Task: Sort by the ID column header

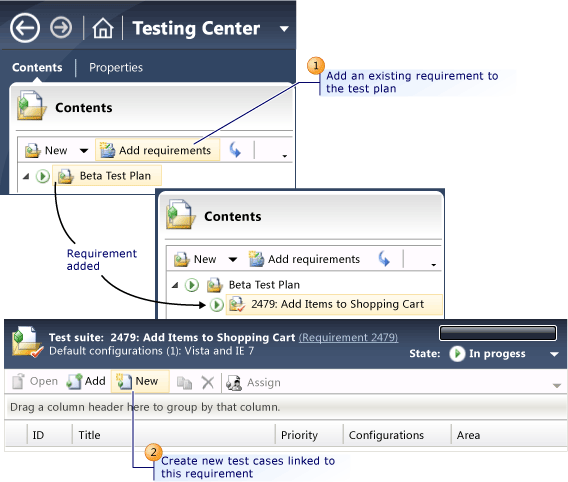Action: coord(50,435)
